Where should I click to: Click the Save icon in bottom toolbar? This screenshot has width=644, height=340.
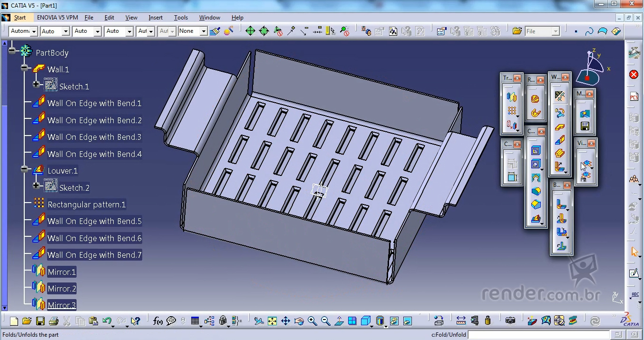click(40, 321)
